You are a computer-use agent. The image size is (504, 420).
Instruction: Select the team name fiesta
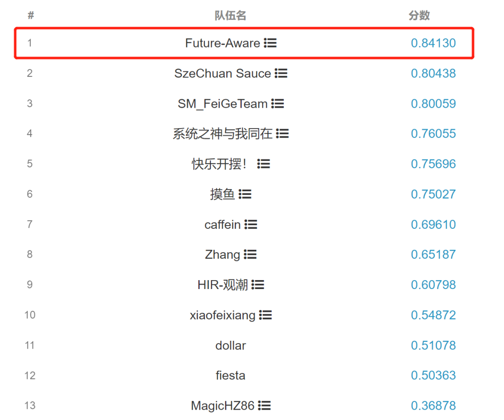[x=231, y=375]
